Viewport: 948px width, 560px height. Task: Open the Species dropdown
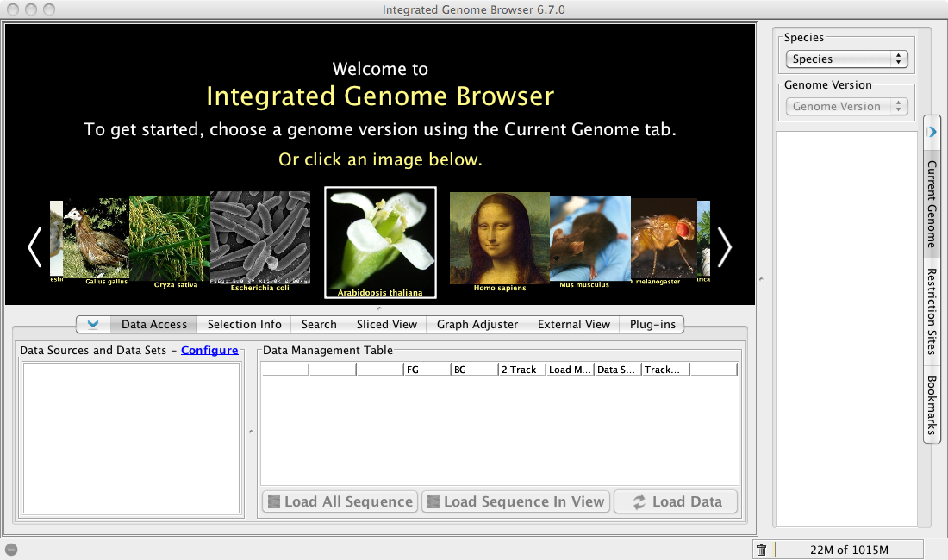tap(846, 59)
